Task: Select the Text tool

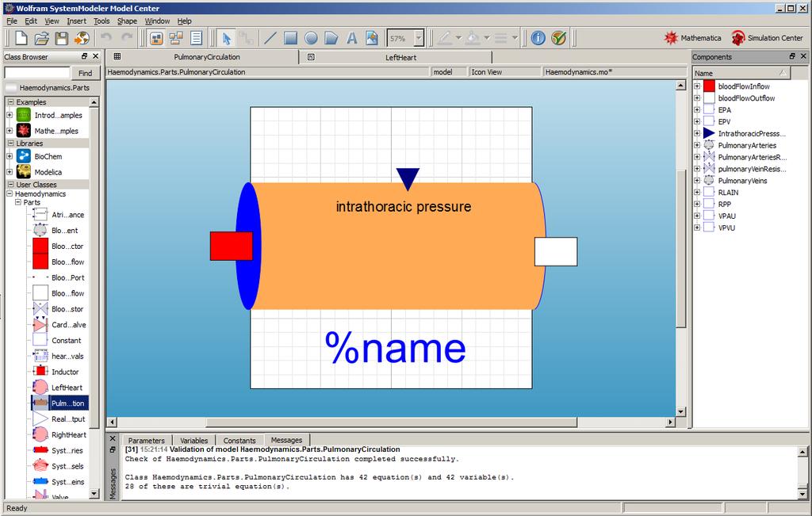Action: click(351, 38)
